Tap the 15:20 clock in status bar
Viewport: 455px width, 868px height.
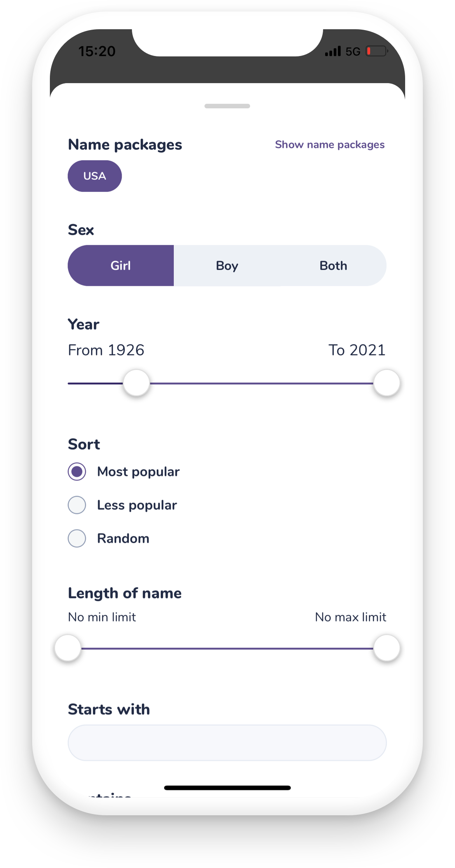[97, 51]
